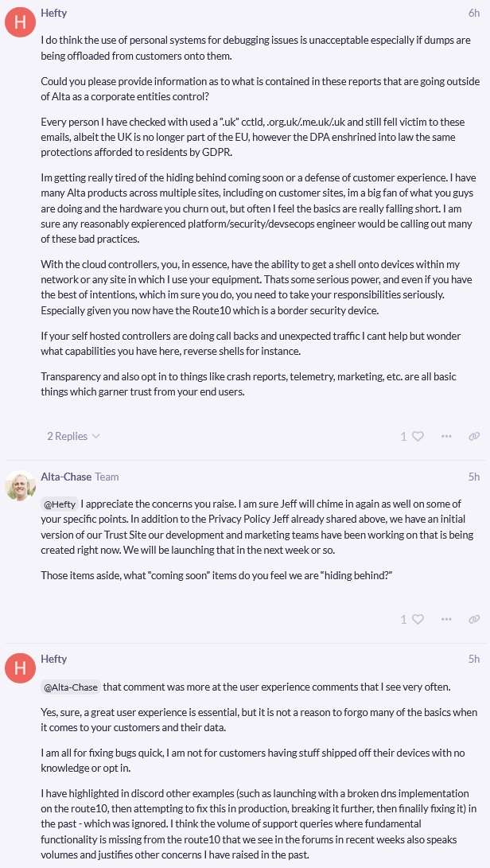Image resolution: width=490 pixels, height=868 pixels.
Task: Open the 5h timestamp on Hefty's last post
Action: coord(474,659)
